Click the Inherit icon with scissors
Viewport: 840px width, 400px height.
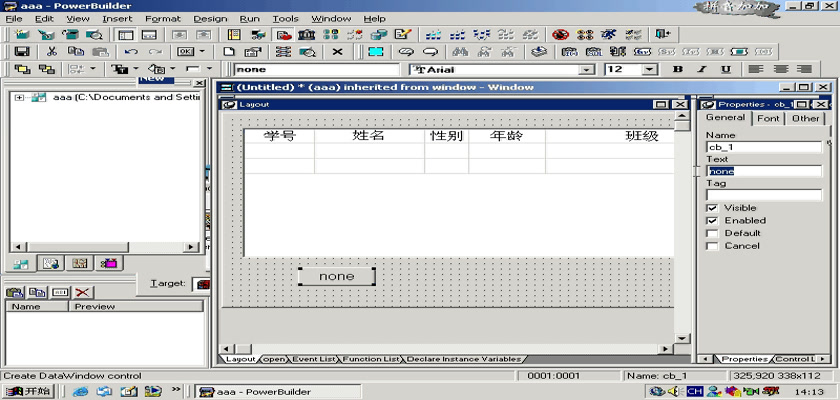(x=46, y=35)
